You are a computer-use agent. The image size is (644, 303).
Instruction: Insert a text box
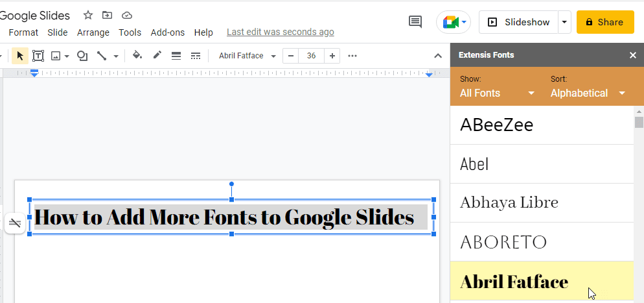tap(38, 56)
